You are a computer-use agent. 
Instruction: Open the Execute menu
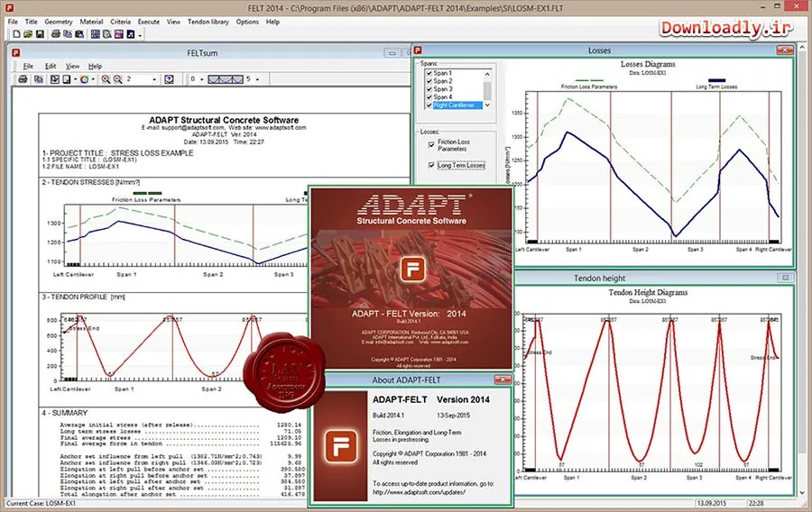149,22
